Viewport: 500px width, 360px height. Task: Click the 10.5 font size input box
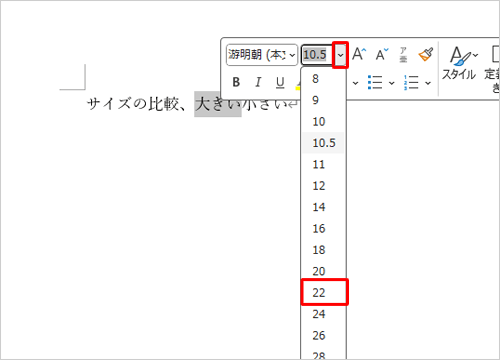[317, 55]
